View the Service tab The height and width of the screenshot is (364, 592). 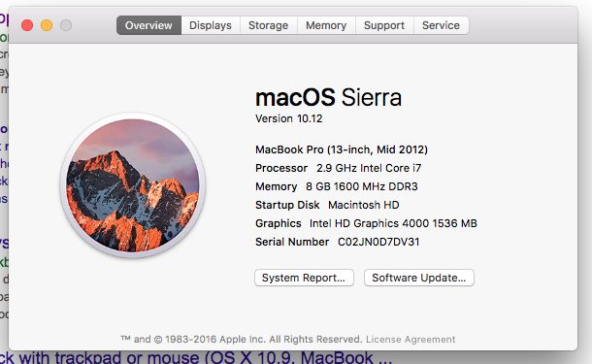point(441,25)
